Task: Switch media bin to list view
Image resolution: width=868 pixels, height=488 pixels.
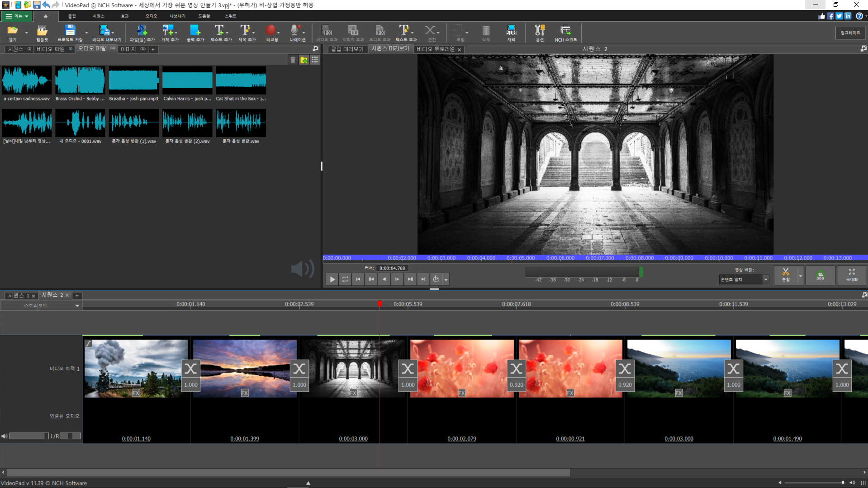Action: (x=315, y=60)
